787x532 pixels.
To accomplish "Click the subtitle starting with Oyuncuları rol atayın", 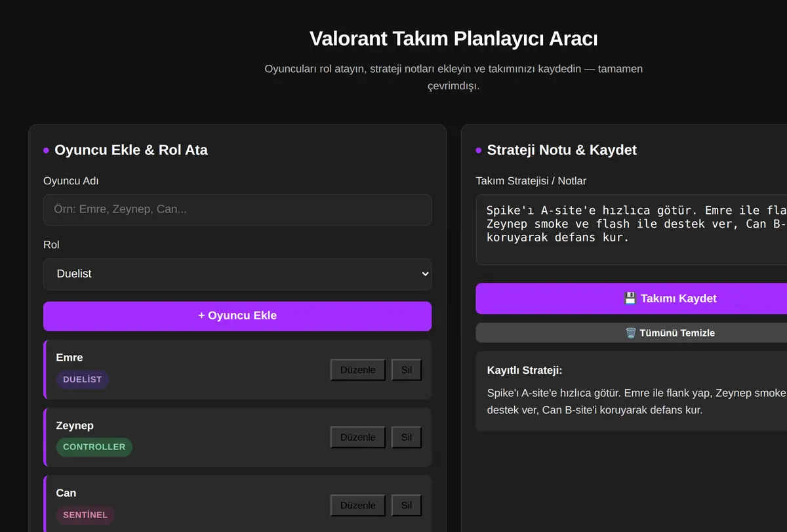I will pos(454,77).
